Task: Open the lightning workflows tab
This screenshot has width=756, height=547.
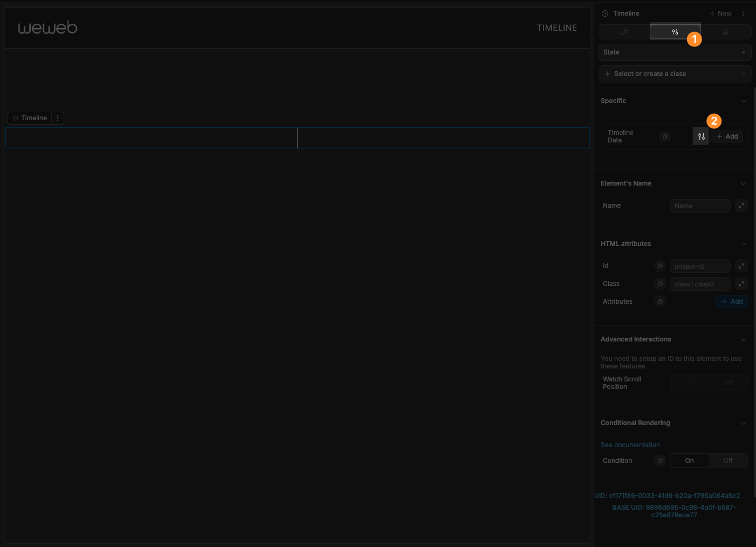Action: pyautogui.click(x=726, y=32)
